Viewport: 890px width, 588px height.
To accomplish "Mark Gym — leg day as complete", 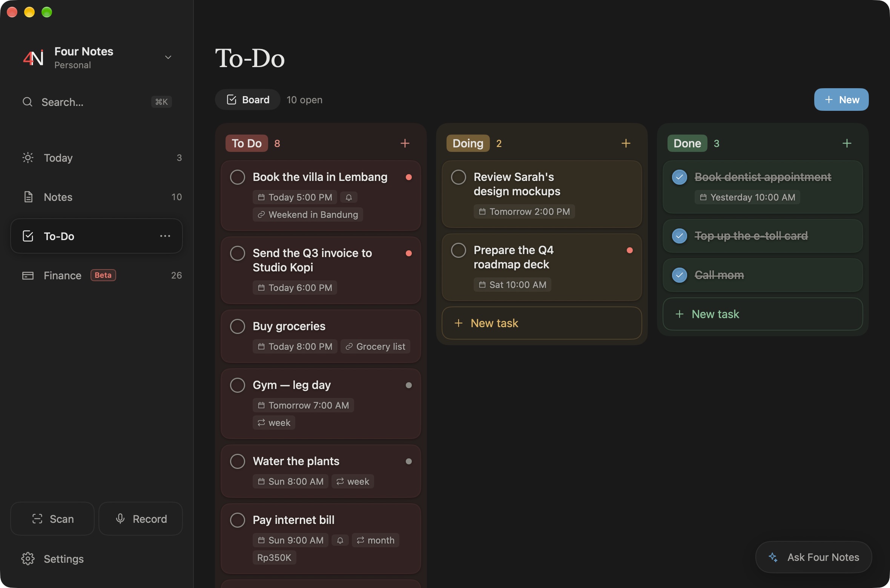I will point(238,385).
